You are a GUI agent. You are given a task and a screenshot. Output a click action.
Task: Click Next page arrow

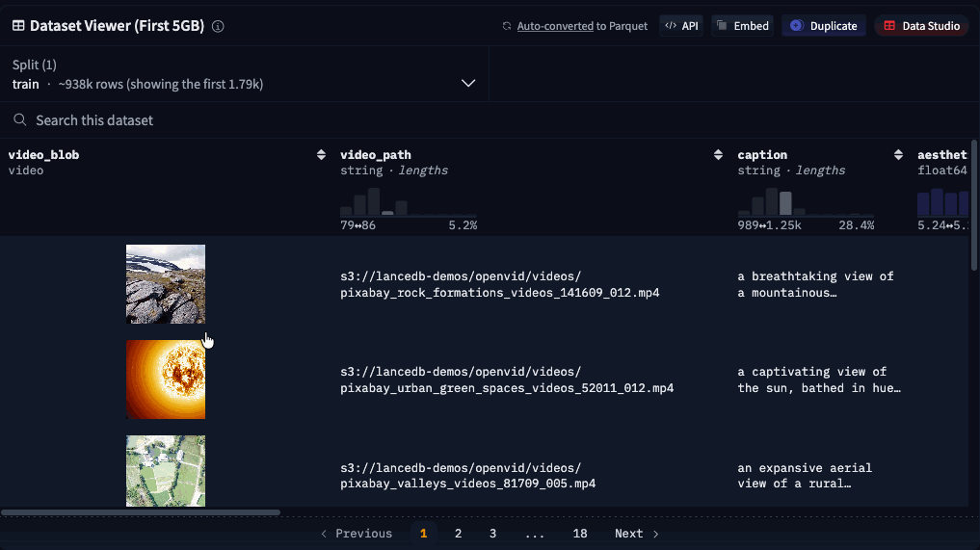click(636, 534)
